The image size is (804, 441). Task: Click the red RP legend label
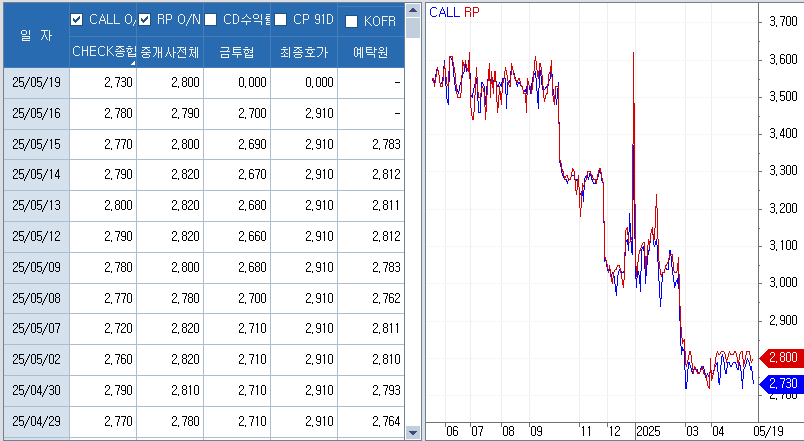click(x=471, y=13)
